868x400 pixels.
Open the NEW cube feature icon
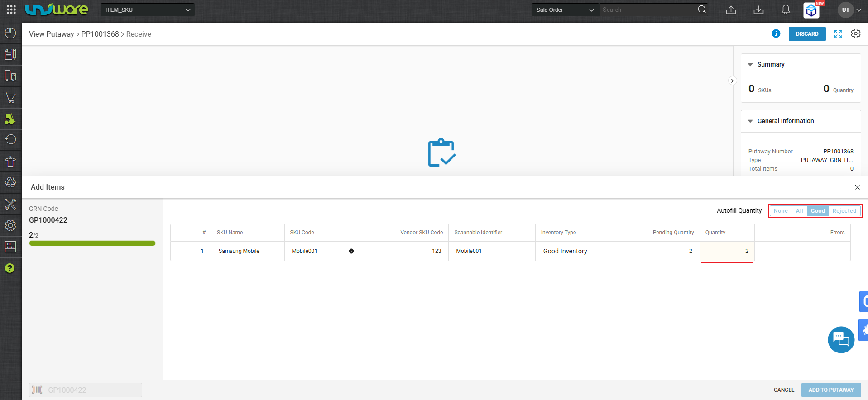(811, 10)
